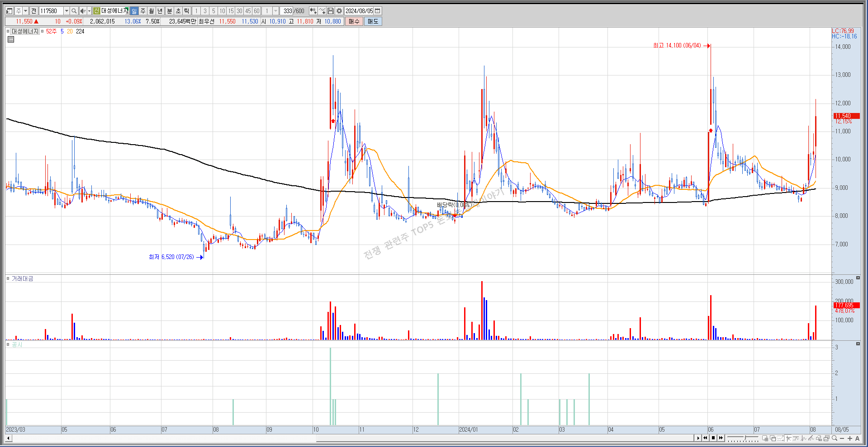Viewport: 868px width, 447px height.
Task: Zoom in the chart with the plus icon
Action: 850,438
